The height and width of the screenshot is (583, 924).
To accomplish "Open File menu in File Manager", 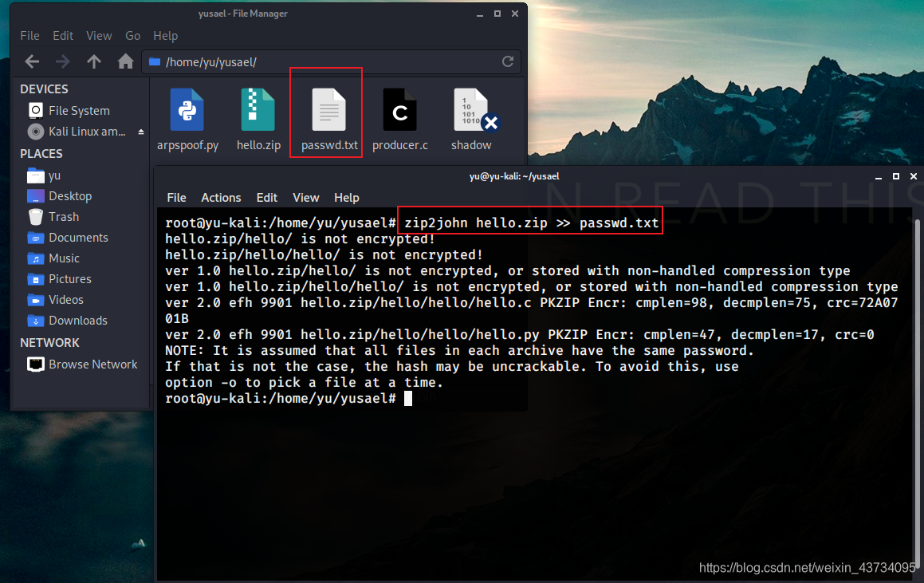I will pyautogui.click(x=29, y=36).
